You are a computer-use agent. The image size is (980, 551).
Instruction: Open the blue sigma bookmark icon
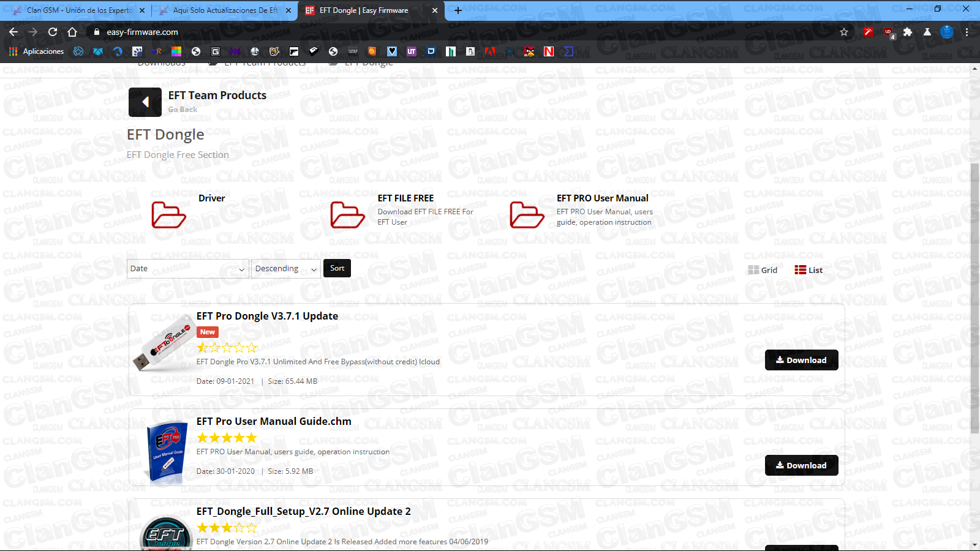tap(568, 51)
